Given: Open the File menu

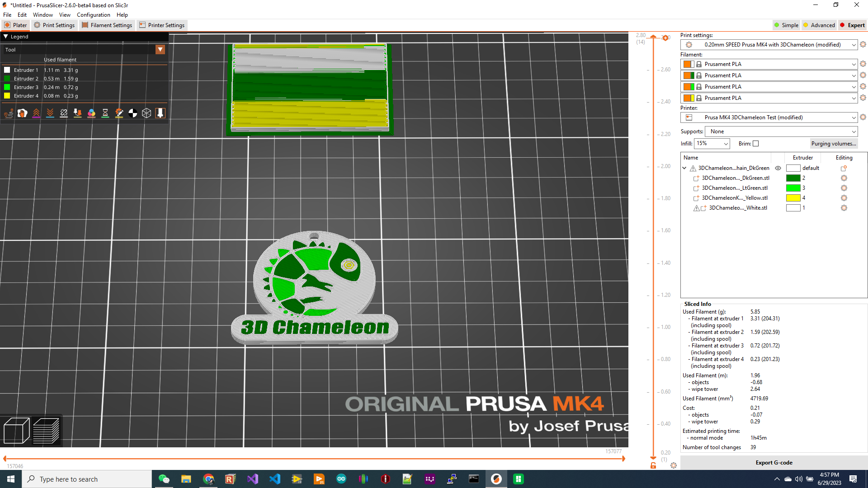Looking at the screenshot, I should point(7,15).
